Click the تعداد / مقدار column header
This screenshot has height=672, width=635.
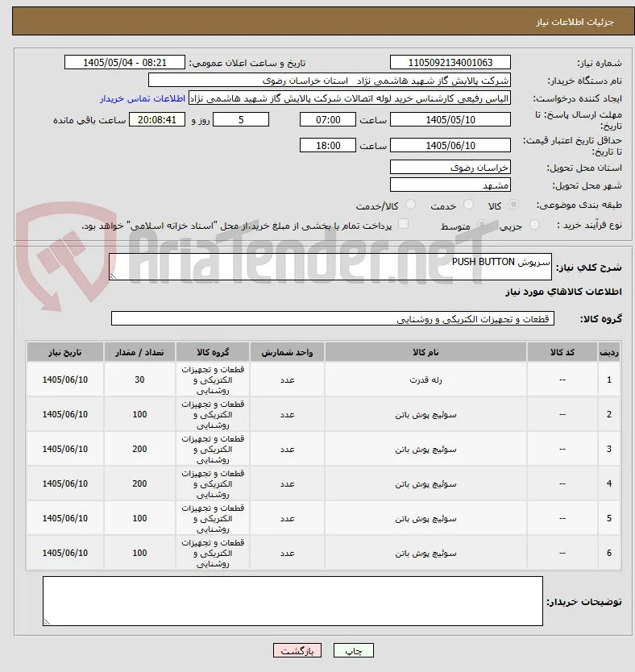[x=139, y=352]
